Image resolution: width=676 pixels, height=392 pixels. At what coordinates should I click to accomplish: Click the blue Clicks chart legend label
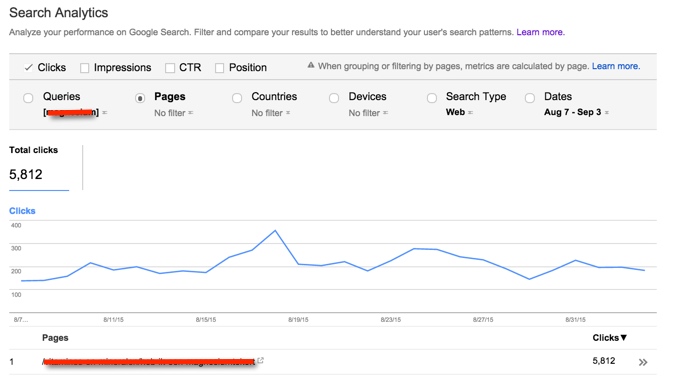point(22,211)
